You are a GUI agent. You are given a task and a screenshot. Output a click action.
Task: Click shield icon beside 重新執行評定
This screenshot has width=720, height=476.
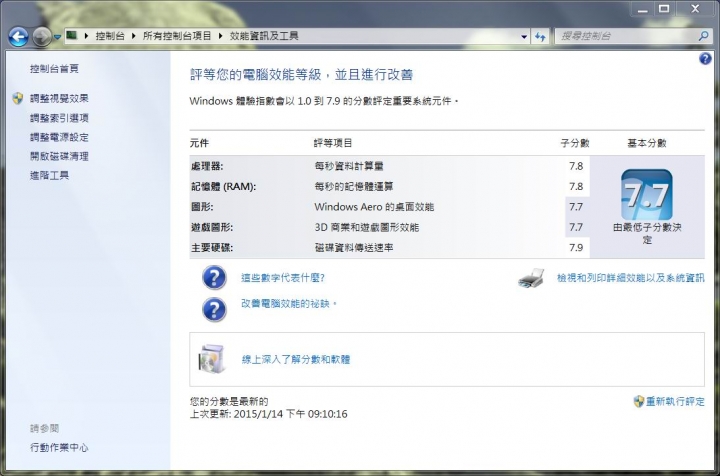[x=639, y=402]
